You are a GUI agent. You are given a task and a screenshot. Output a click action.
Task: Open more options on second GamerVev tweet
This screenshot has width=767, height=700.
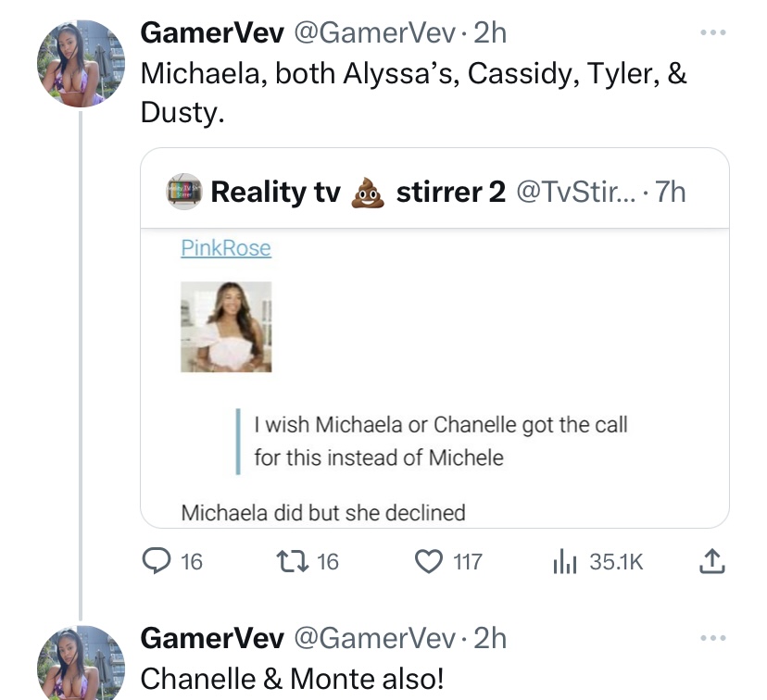[x=712, y=638]
